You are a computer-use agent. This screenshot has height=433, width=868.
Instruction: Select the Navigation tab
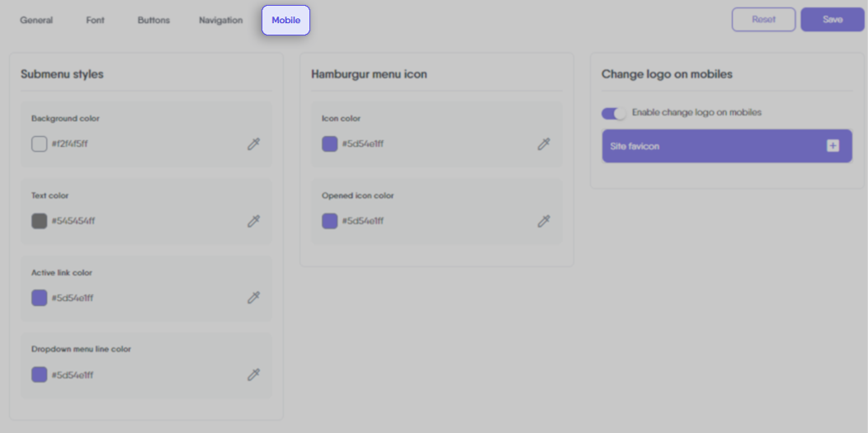click(220, 21)
